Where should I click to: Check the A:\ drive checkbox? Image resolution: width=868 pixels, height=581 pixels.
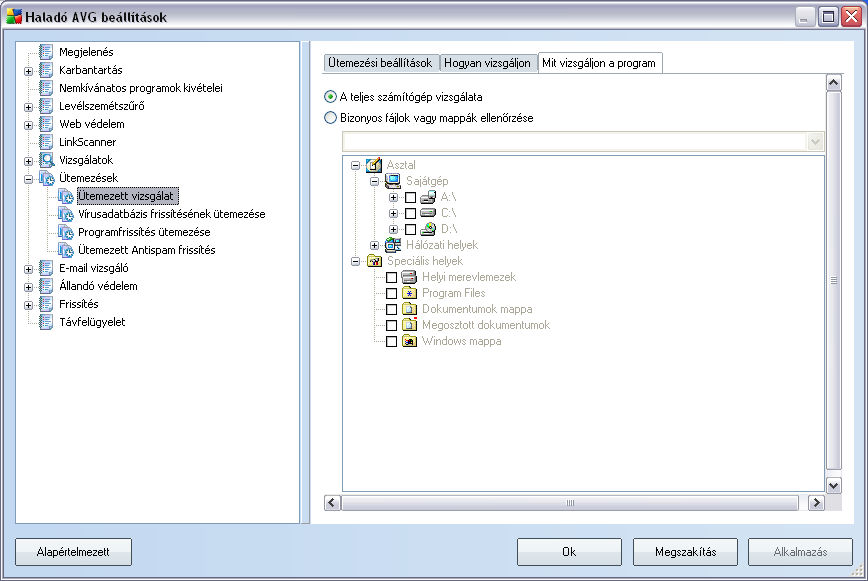(410, 198)
